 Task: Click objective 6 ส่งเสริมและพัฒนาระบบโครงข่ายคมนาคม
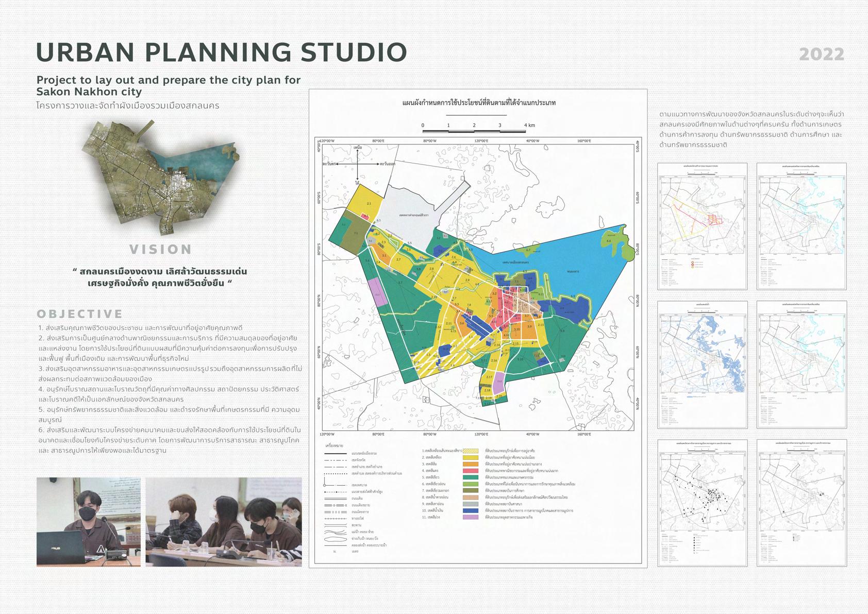pos(170,440)
